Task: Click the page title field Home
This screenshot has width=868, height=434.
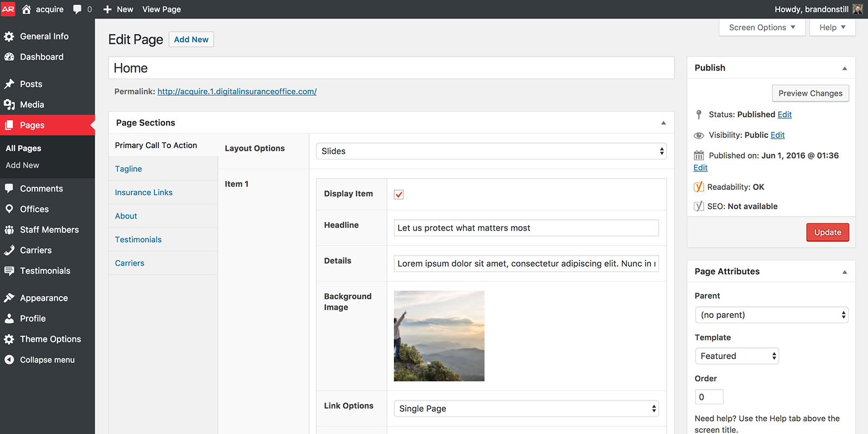Action: point(391,68)
